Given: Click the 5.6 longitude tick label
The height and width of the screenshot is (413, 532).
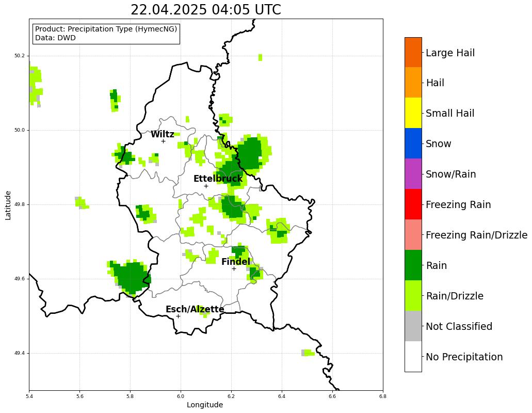Looking at the screenshot, I should tap(80, 396).
